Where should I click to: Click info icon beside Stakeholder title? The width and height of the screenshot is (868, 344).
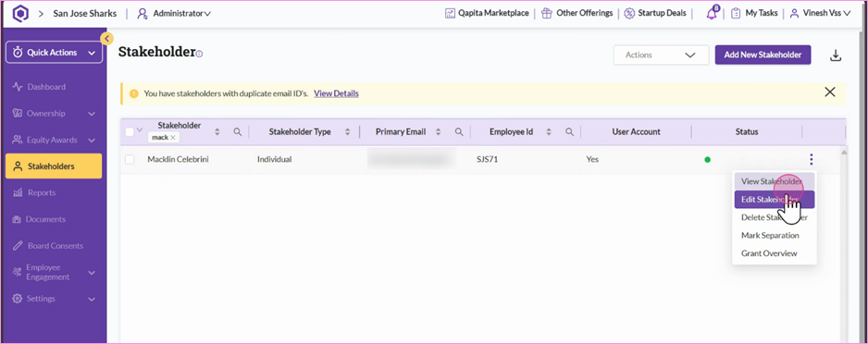pyautogui.click(x=199, y=55)
